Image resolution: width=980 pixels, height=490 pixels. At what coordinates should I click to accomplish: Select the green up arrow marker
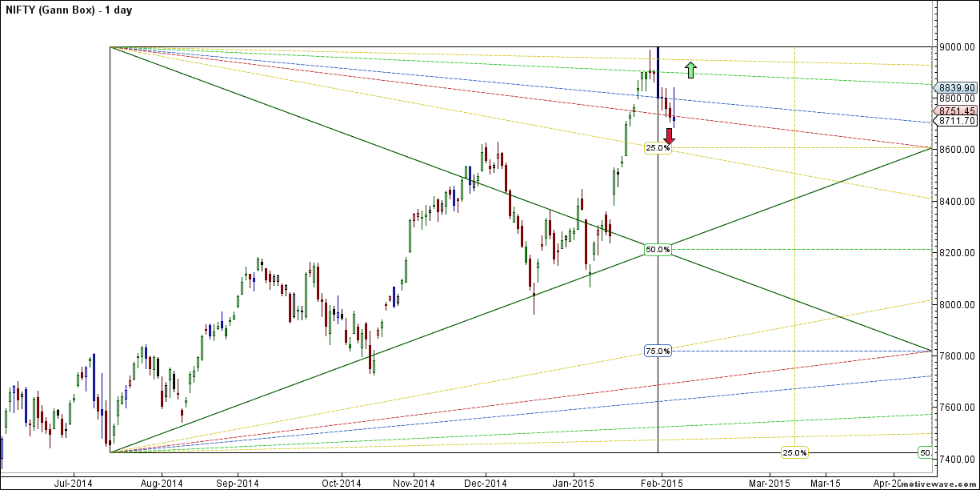tap(690, 70)
